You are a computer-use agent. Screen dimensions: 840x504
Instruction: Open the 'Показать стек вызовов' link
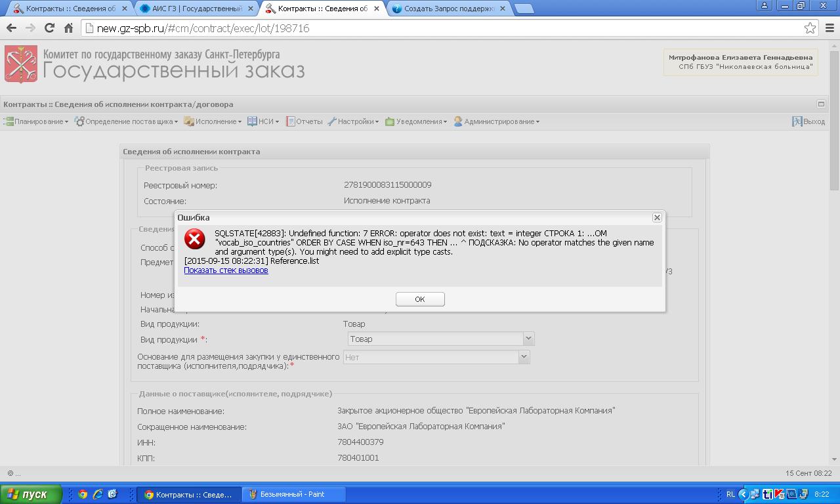tap(226, 270)
